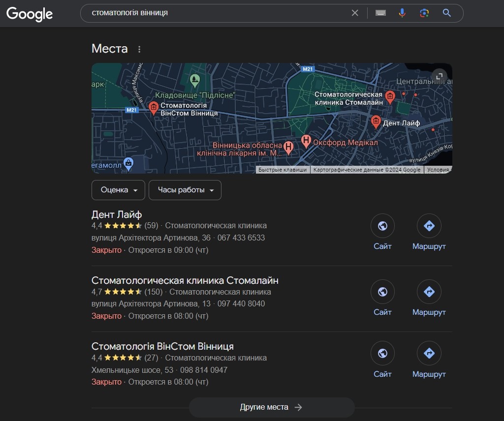Image resolution: width=504 pixels, height=421 pixels.
Task: Open the Часы работы filter dropdown
Action: click(185, 190)
